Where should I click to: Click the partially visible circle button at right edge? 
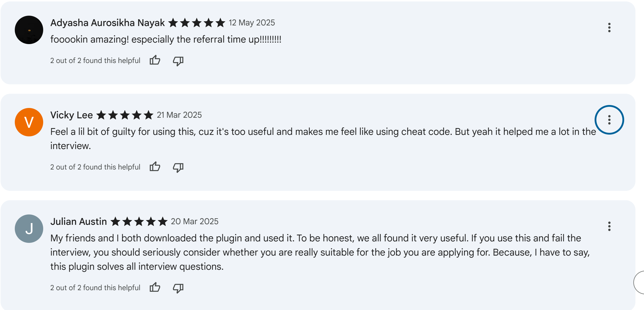[640, 282]
